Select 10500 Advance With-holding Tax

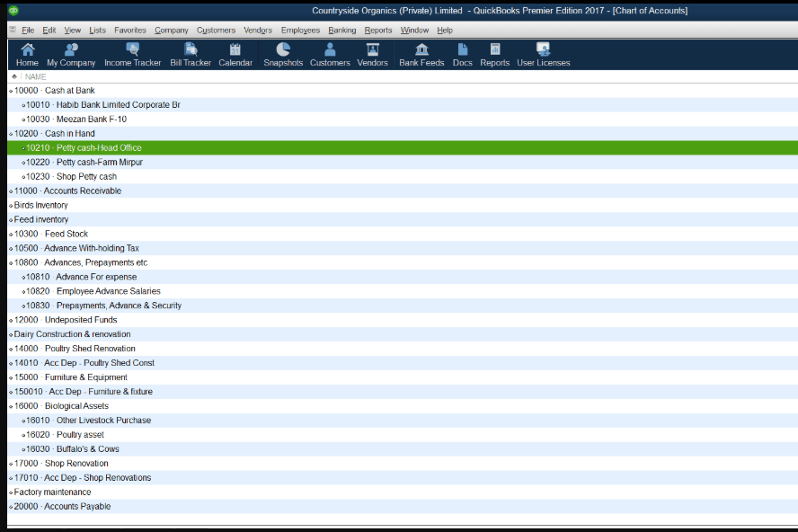tap(402, 248)
